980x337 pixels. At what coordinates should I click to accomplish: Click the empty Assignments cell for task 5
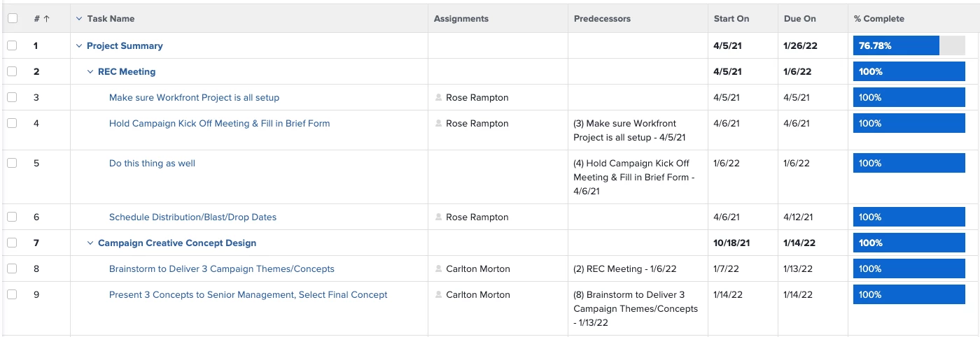[x=498, y=177]
